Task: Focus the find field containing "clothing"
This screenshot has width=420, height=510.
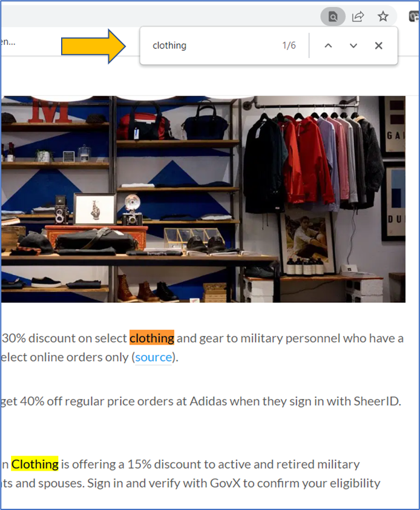Action: pyautogui.click(x=211, y=45)
